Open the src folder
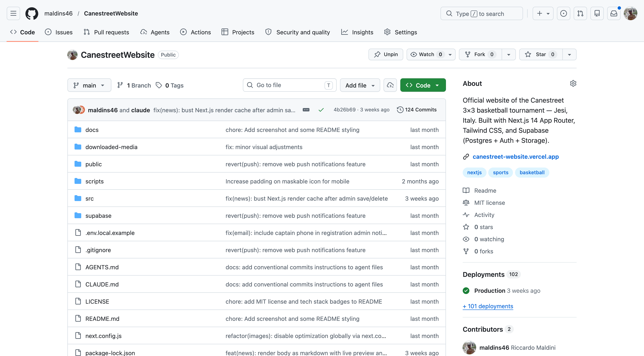The height and width of the screenshot is (356, 644). [89, 199]
